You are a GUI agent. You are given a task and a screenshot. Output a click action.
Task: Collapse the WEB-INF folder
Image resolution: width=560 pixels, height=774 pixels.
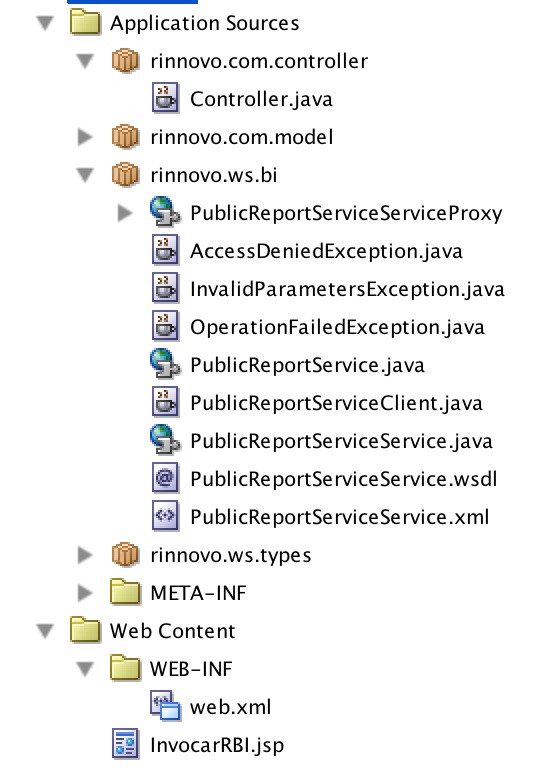pos(85,669)
